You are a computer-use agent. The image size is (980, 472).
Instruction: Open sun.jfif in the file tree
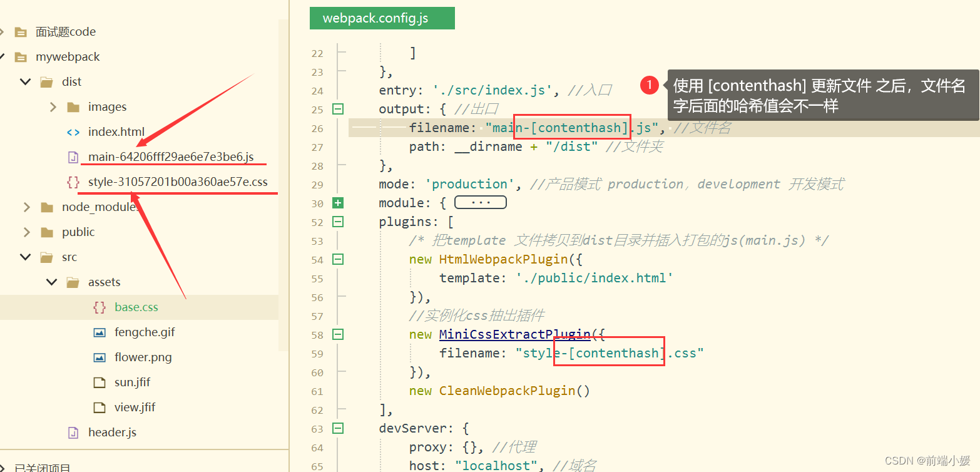pos(132,382)
